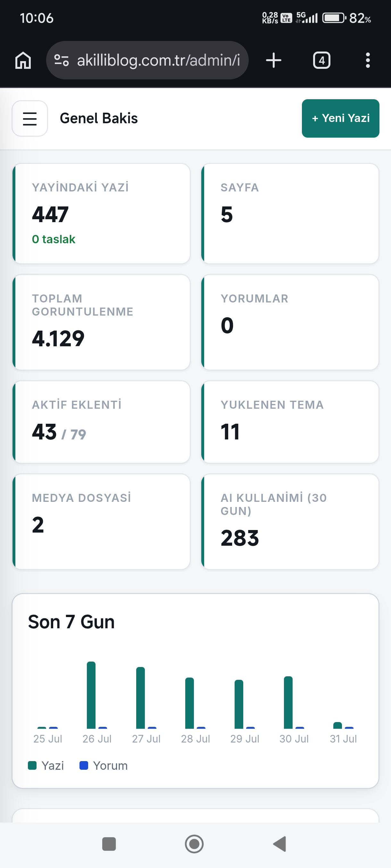Click the 26 Jul green bar

(91, 695)
